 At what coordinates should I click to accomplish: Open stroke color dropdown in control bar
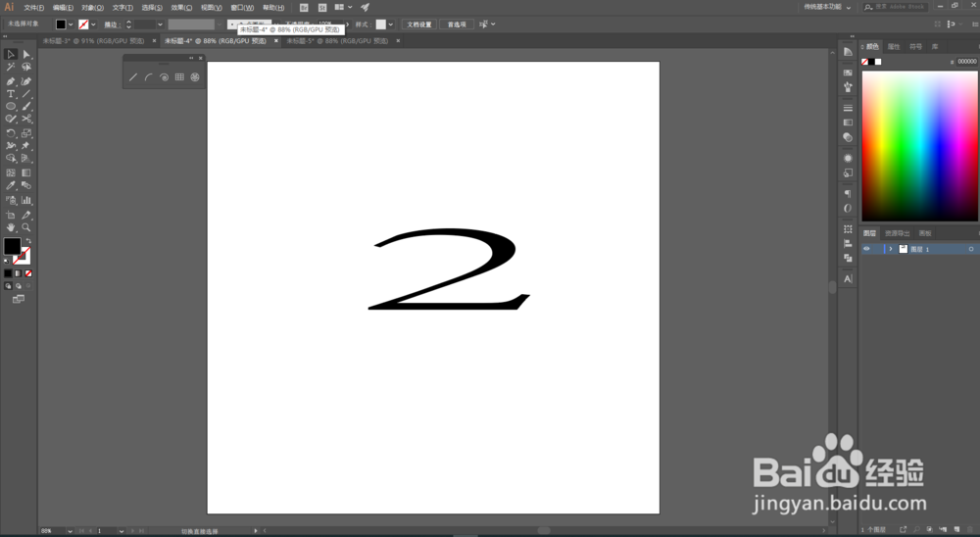93,24
